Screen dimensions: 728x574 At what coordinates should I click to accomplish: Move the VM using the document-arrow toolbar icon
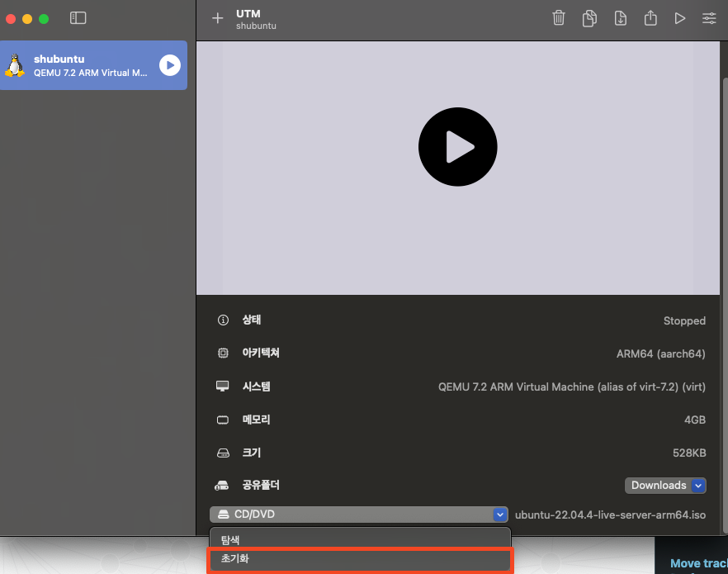(621, 18)
